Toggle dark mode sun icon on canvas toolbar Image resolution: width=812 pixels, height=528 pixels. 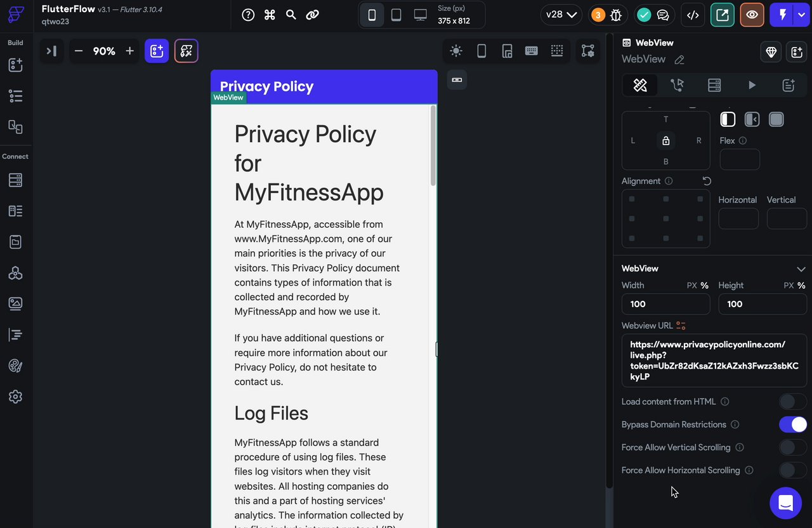click(x=455, y=51)
